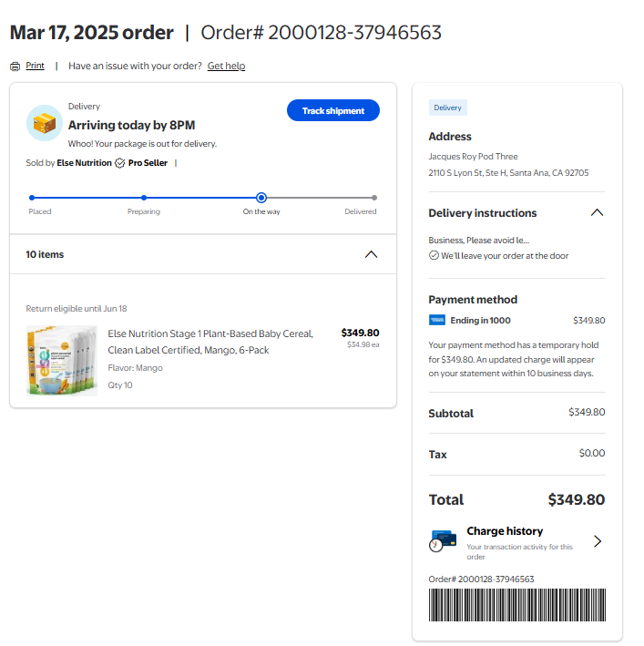The image size is (644, 646).
Task: Click the On the way progress marker
Action: click(261, 198)
